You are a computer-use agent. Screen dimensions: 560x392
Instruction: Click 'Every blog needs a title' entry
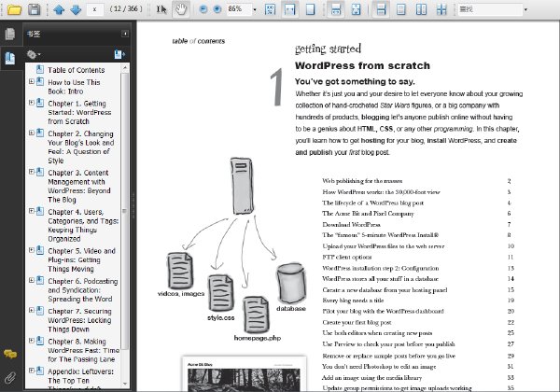click(x=353, y=301)
